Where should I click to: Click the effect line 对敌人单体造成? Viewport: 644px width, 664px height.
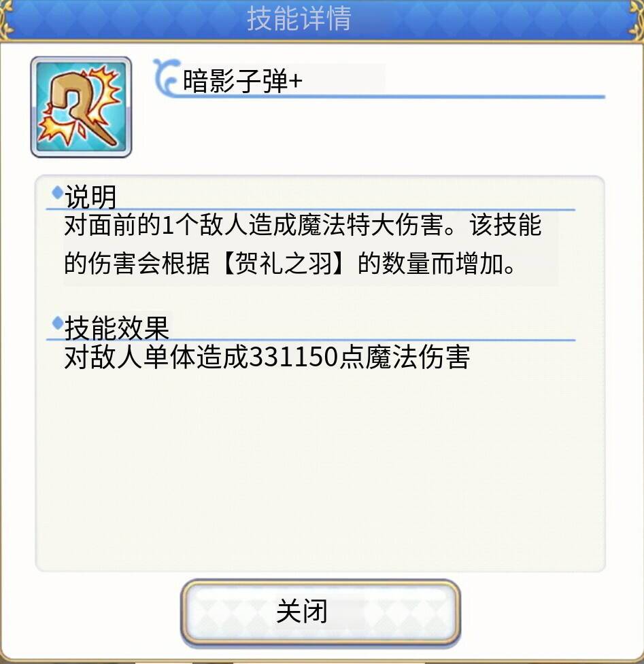[x=156, y=357]
